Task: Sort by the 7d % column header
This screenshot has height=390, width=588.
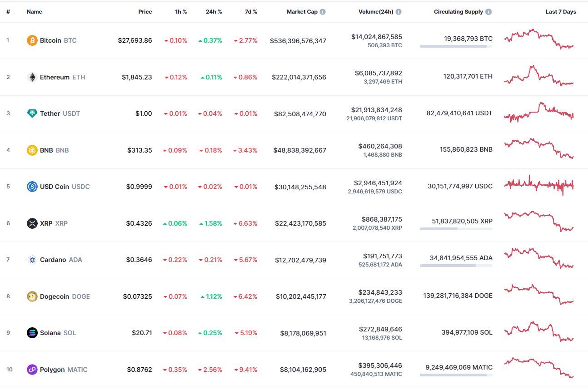Action: (x=251, y=12)
